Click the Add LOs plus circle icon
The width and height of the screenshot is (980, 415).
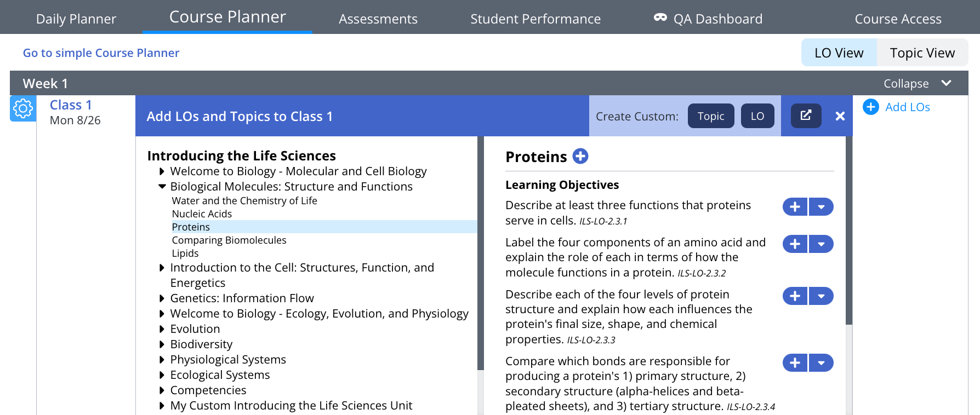(870, 107)
